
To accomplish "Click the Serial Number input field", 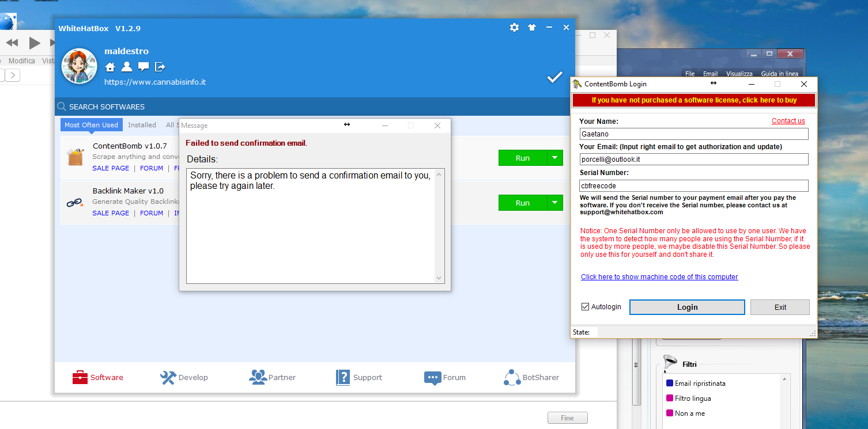I will point(693,186).
